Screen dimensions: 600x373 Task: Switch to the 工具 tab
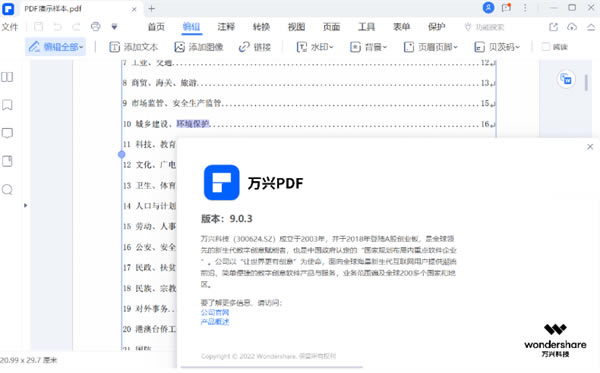click(x=366, y=27)
